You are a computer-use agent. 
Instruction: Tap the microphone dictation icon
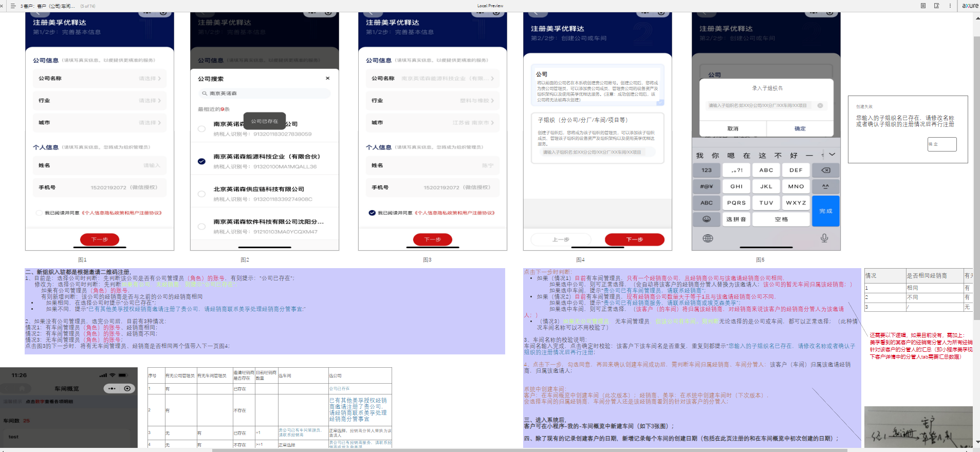point(824,238)
